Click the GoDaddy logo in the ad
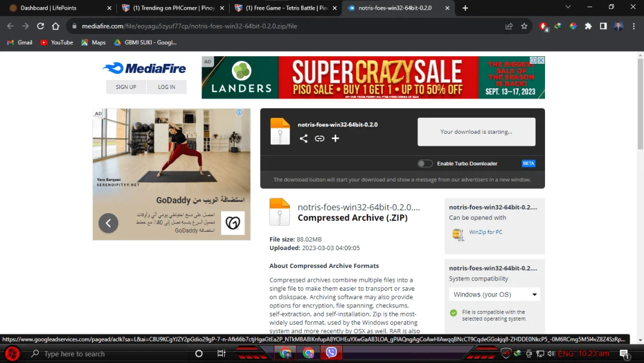This screenshot has height=363, width=644. pyautogui.click(x=233, y=223)
